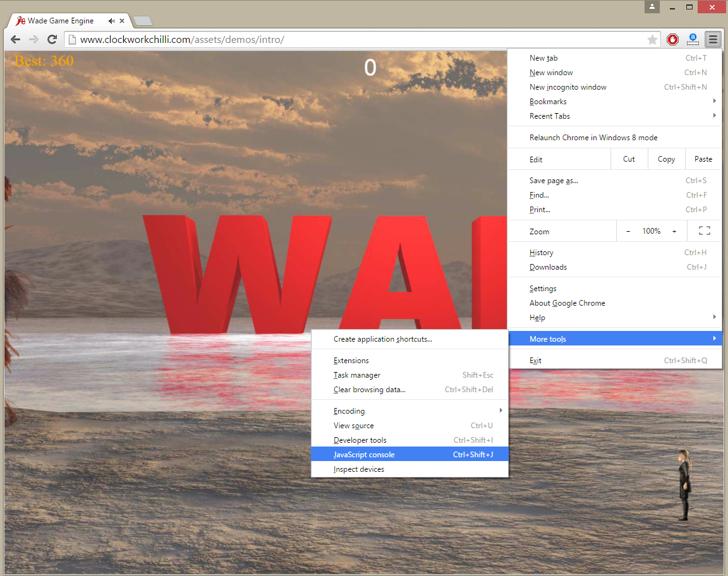Image resolution: width=728 pixels, height=576 pixels.
Task: Open the extension icon with blue badge
Action: [693, 39]
